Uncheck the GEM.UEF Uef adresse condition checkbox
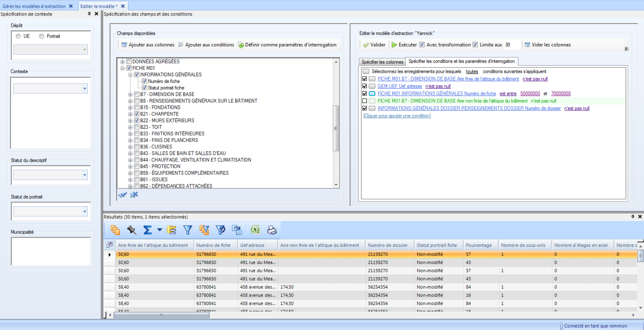644x330 pixels. click(365, 86)
